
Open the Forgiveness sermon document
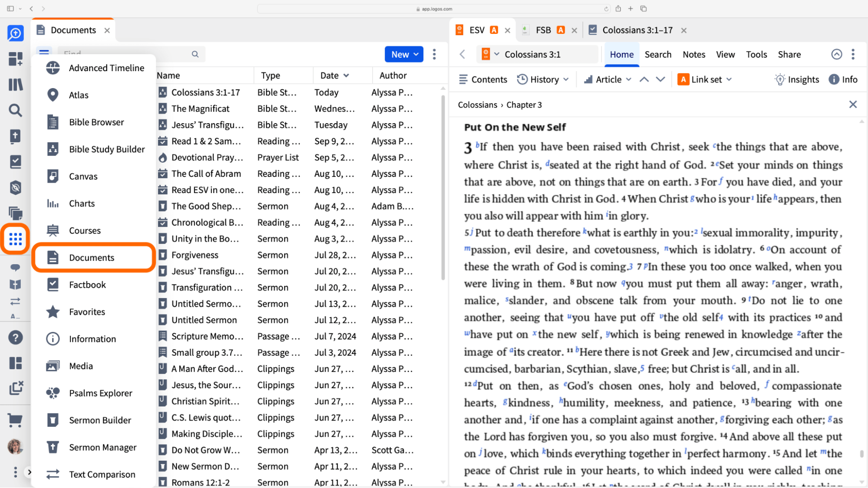click(195, 255)
